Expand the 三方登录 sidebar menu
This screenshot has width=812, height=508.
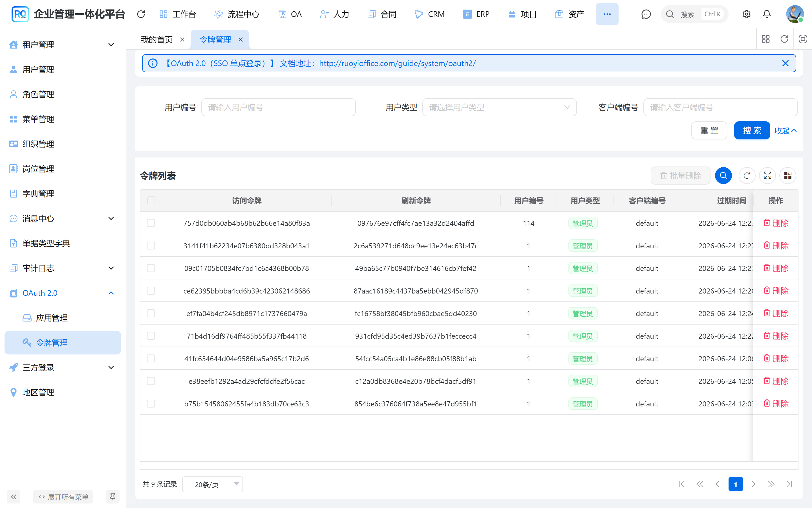[63, 367]
